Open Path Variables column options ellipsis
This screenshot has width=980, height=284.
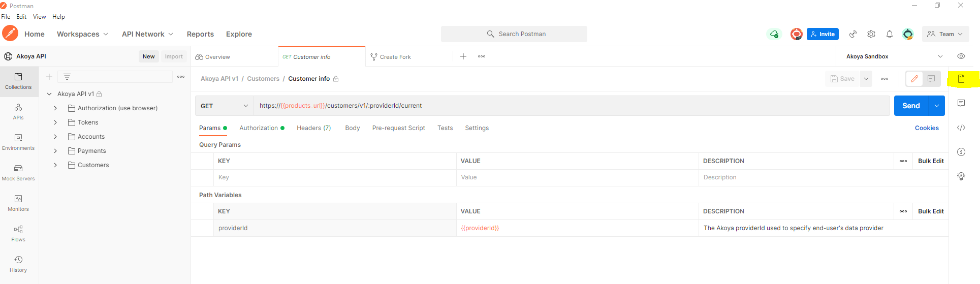click(903, 211)
